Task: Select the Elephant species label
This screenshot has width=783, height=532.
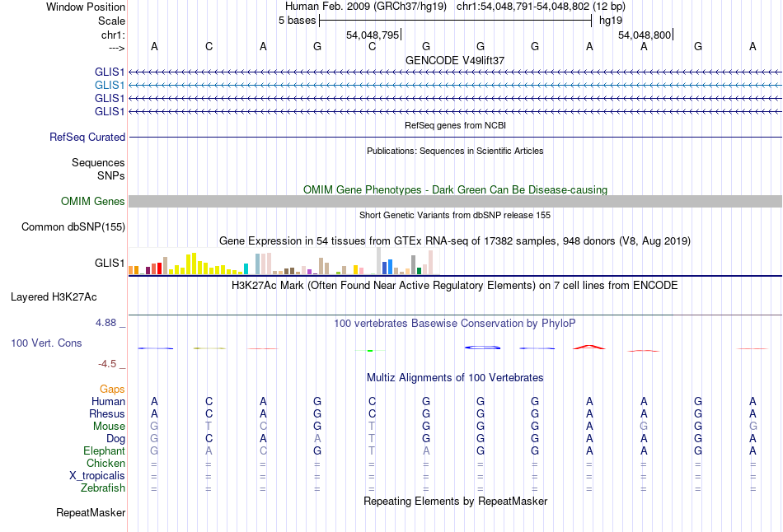Action: 104,450
